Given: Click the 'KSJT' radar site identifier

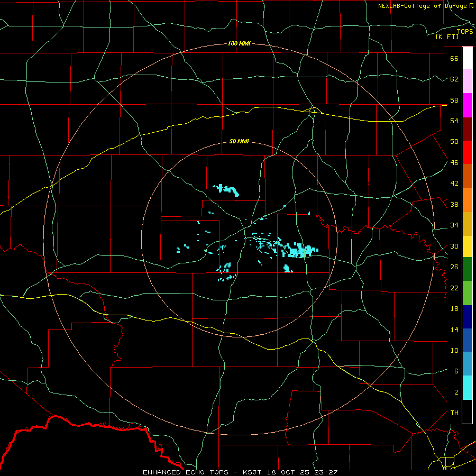Looking at the screenshot, I should 253,472.
